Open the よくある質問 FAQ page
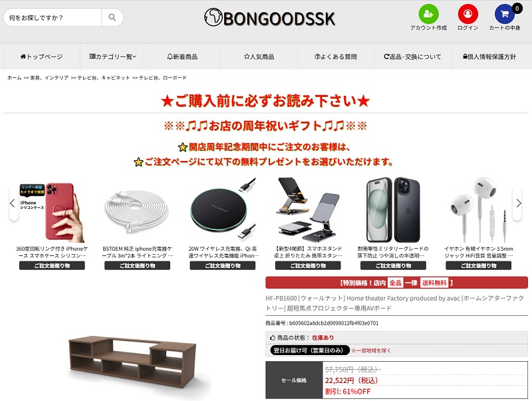This screenshot has width=532, height=401. 336,57
